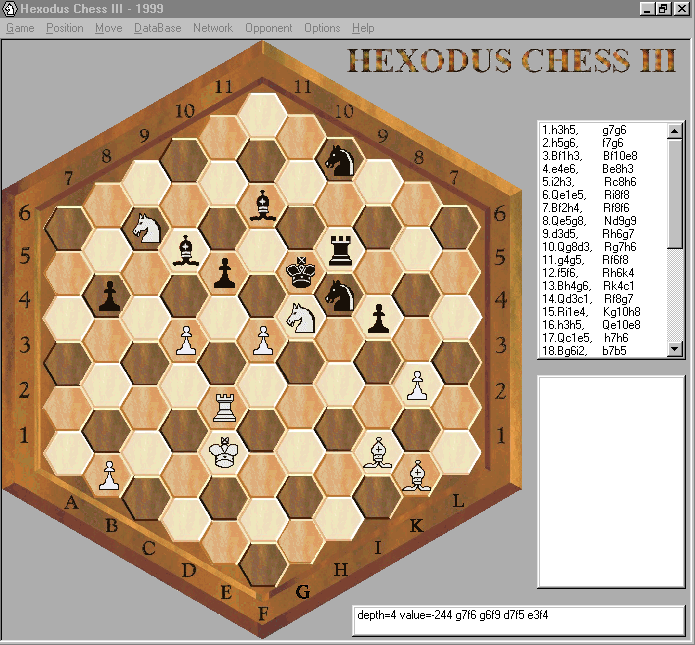
Task: Click the white king piece
Action: click(224, 452)
